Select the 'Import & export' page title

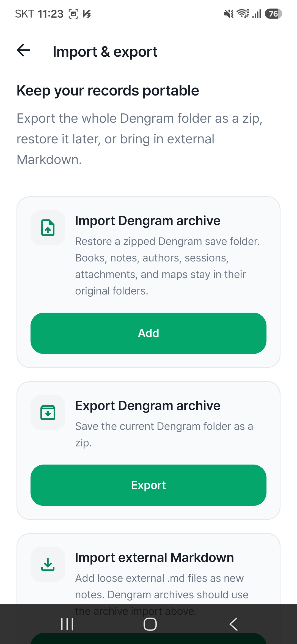[105, 52]
